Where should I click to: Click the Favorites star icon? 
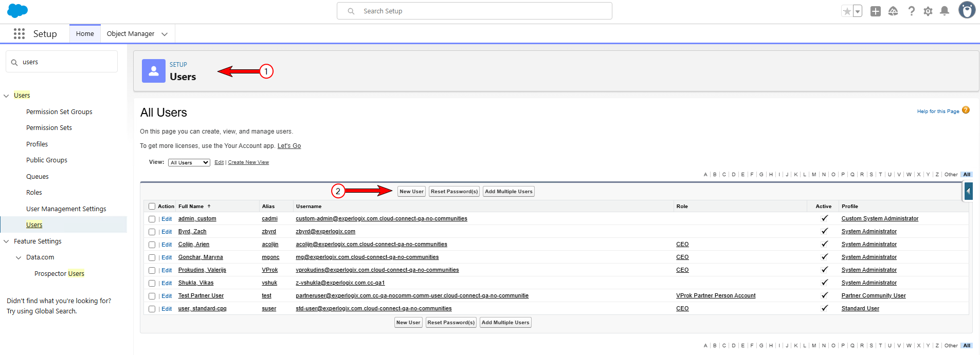point(847,11)
